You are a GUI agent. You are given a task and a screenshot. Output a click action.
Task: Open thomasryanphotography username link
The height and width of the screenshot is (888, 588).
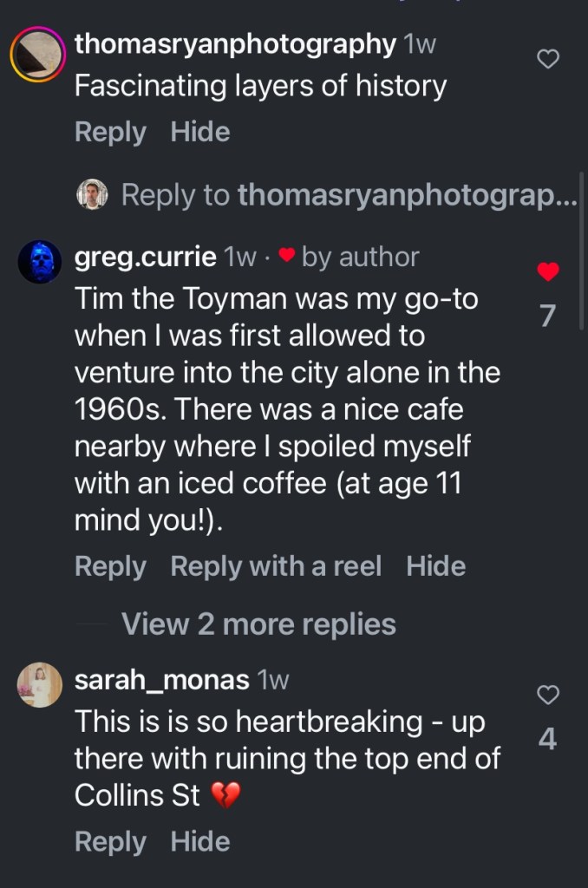click(x=235, y=44)
